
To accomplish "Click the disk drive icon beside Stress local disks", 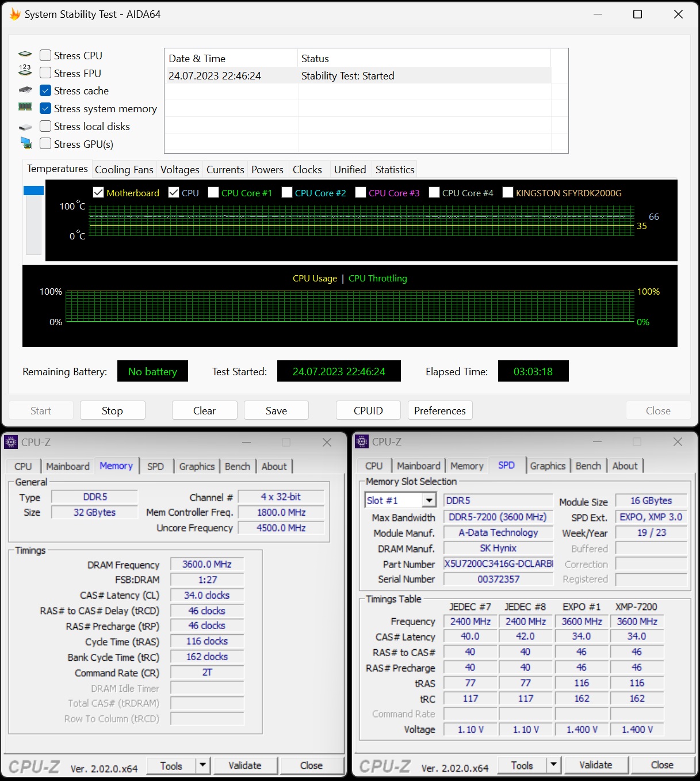I will click(x=25, y=127).
